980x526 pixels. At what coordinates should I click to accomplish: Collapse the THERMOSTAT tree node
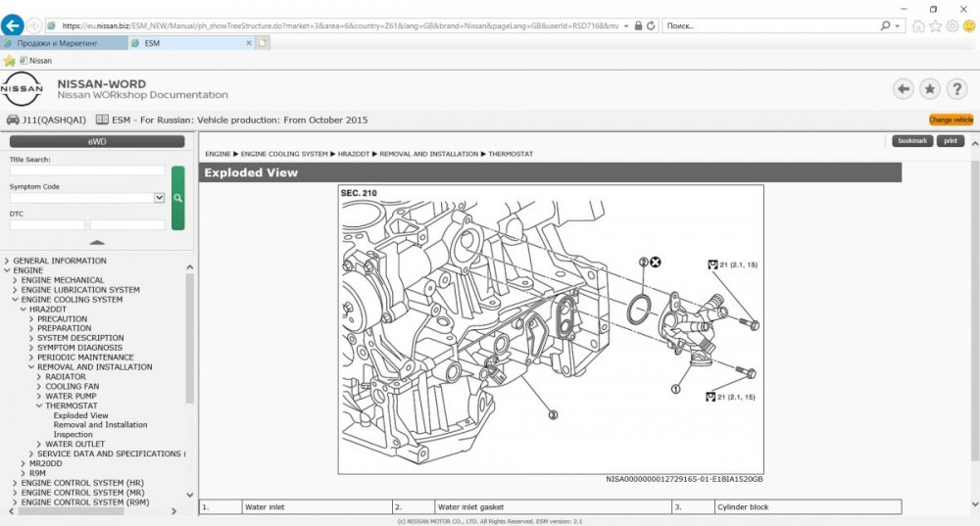(x=40, y=406)
